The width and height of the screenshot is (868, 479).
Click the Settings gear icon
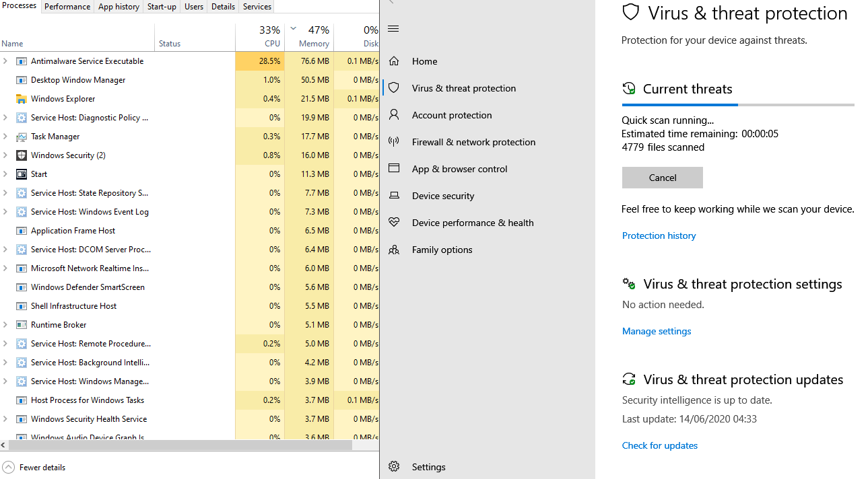pyautogui.click(x=394, y=467)
